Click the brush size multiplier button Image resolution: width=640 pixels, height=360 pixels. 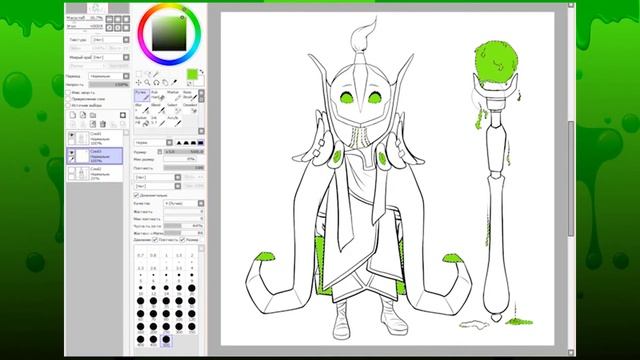tap(160, 152)
